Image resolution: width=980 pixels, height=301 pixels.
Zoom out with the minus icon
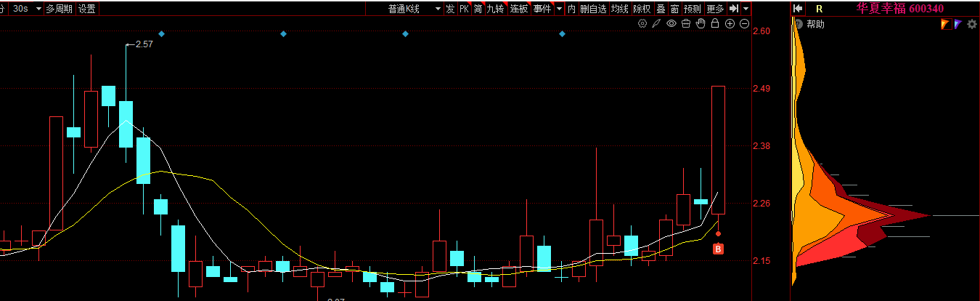pyautogui.click(x=744, y=23)
